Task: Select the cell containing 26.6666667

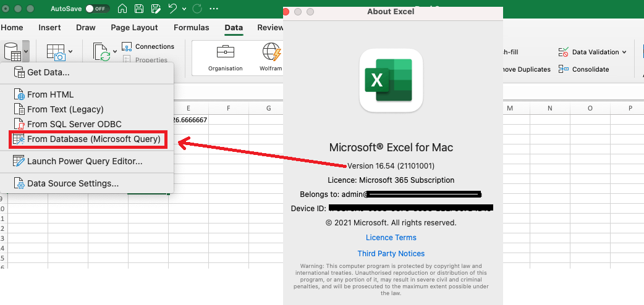Action: point(189,120)
